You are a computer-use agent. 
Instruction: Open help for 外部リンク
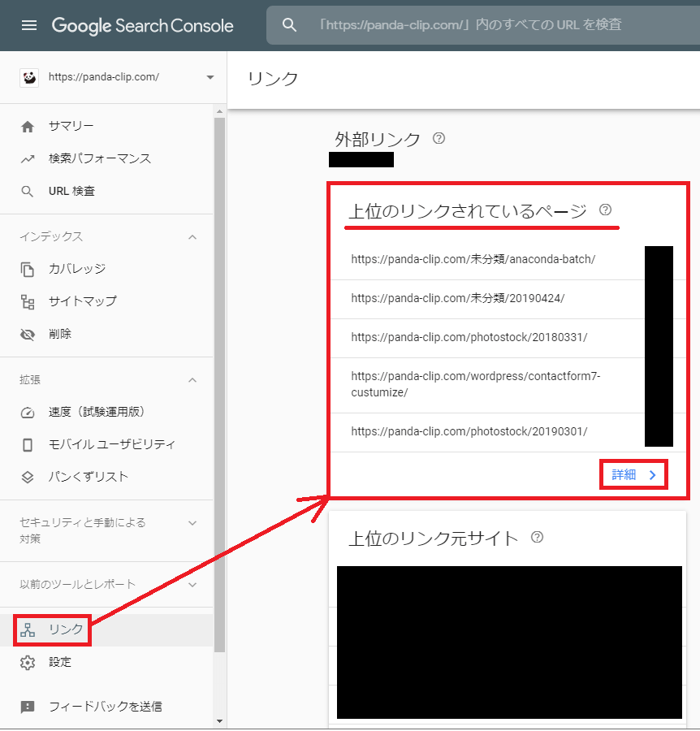click(439, 138)
